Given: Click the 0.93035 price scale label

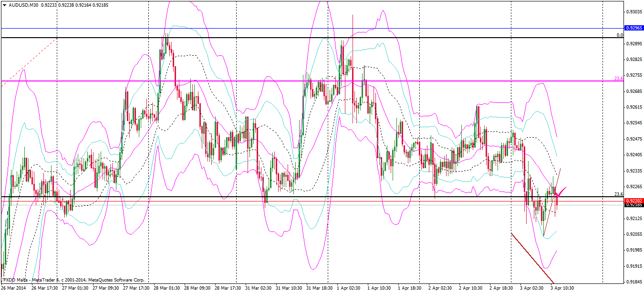Looking at the screenshot, I should [x=634, y=11].
